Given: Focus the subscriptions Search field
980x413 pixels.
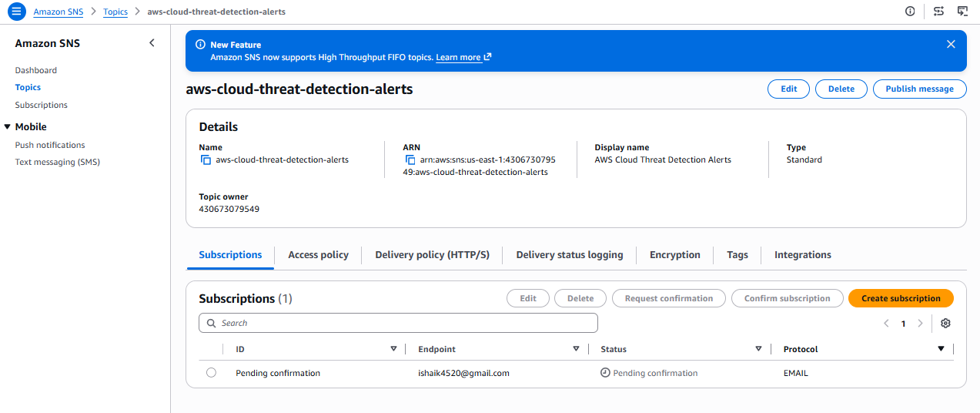Looking at the screenshot, I should (398, 323).
